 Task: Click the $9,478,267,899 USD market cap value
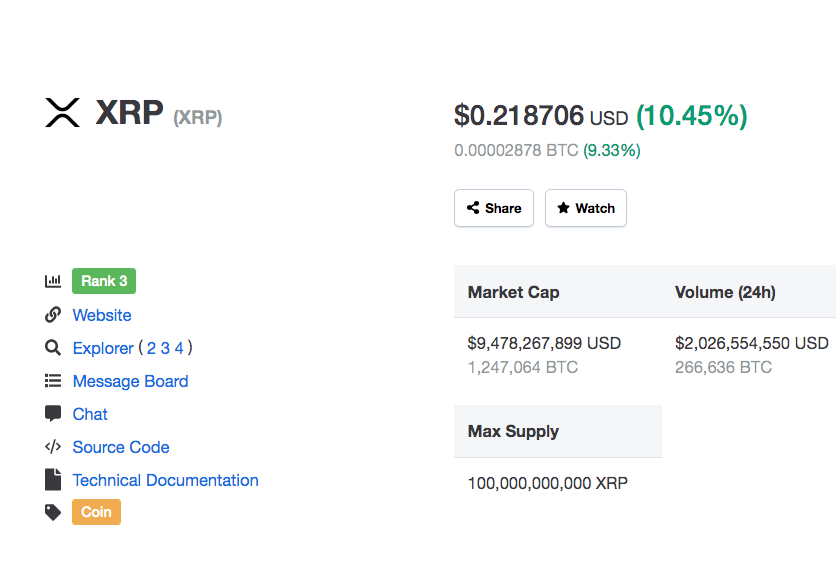pyautogui.click(x=544, y=343)
